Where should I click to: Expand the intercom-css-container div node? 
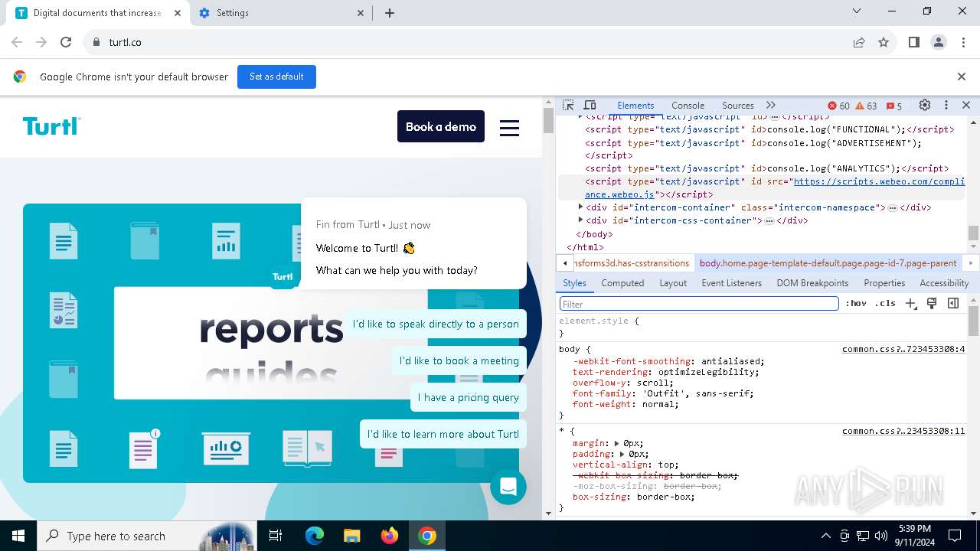tap(580, 220)
